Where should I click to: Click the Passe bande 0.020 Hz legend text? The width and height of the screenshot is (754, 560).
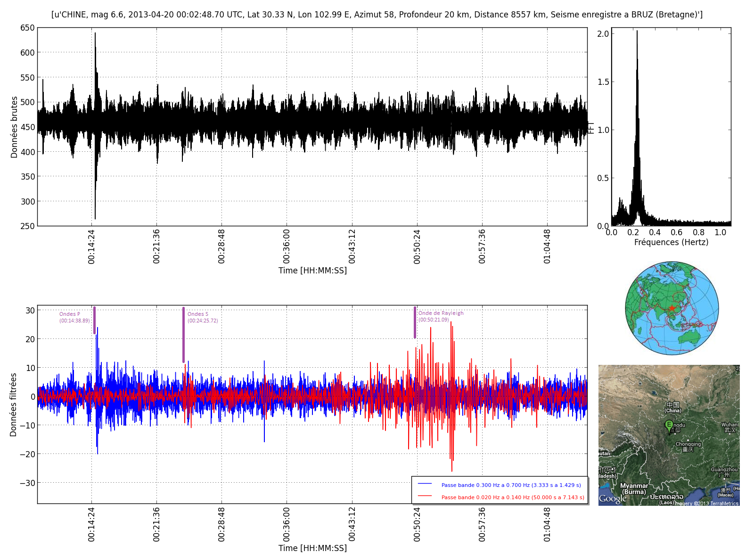[512, 497]
